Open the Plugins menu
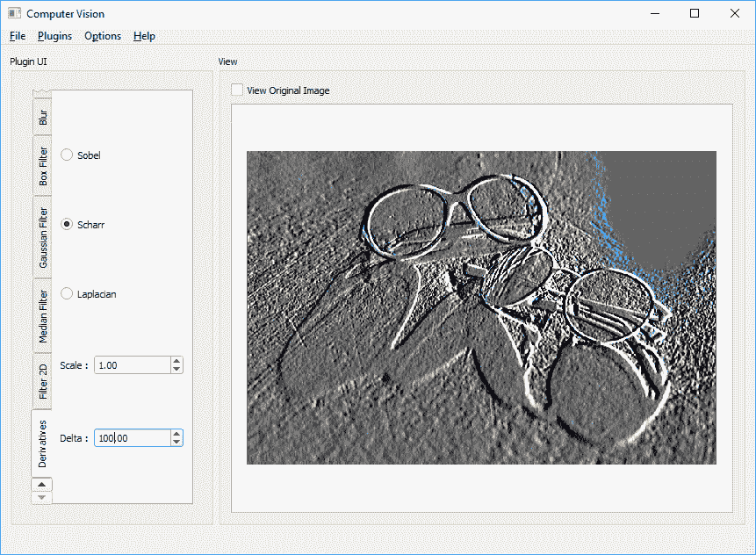The image size is (756, 555). [54, 36]
